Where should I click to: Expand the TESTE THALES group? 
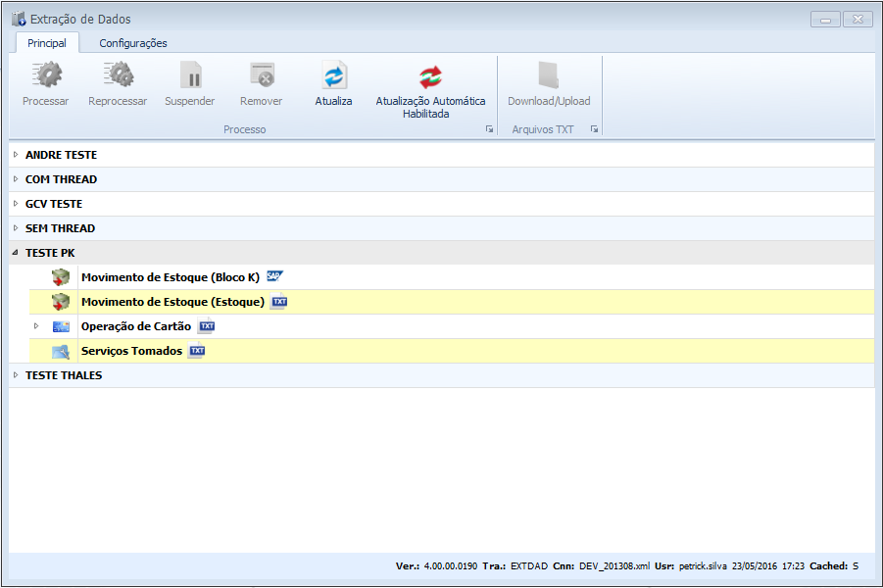pyautogui.click(x=16, y=375)
